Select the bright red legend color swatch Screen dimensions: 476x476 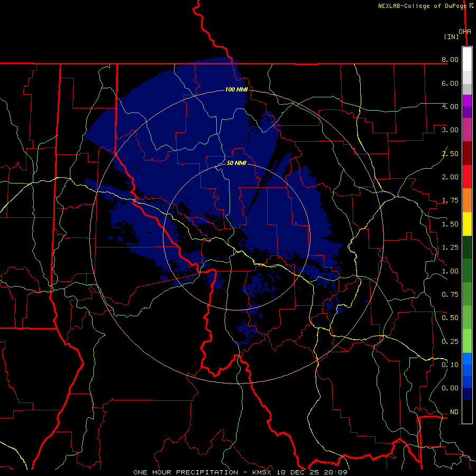click(x=467, y=177)
